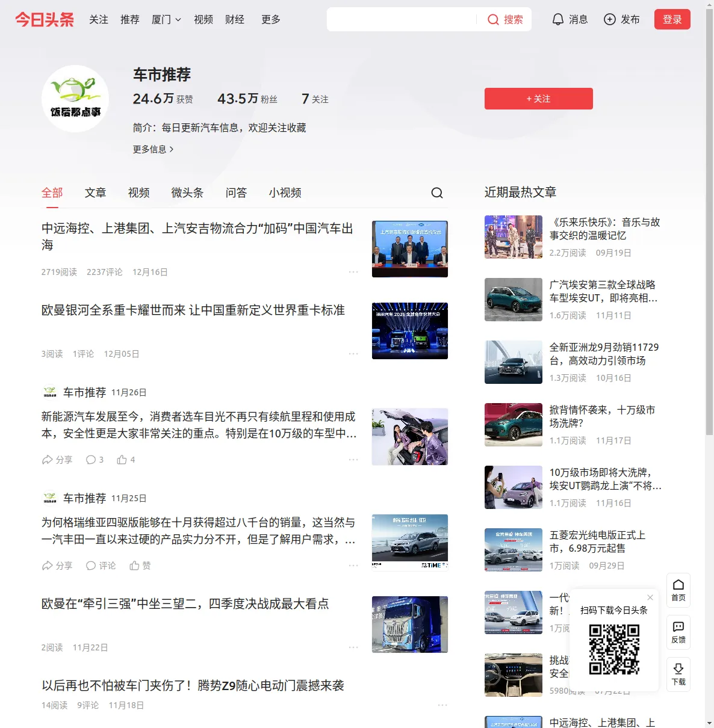Screen dimensions: 714x728
Task: Open hot article 《乐来乐快乐》
Action: [x=605, y=229]
